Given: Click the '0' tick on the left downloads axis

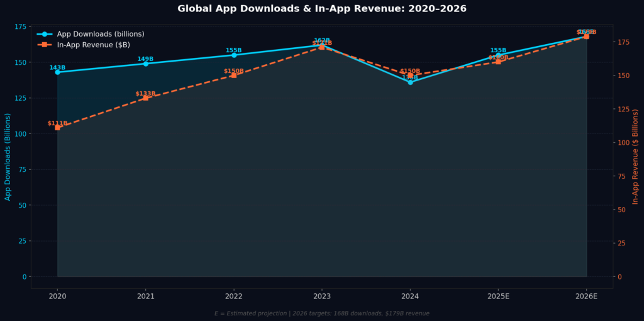Looking at the screenshot, I should coord(25,276).
